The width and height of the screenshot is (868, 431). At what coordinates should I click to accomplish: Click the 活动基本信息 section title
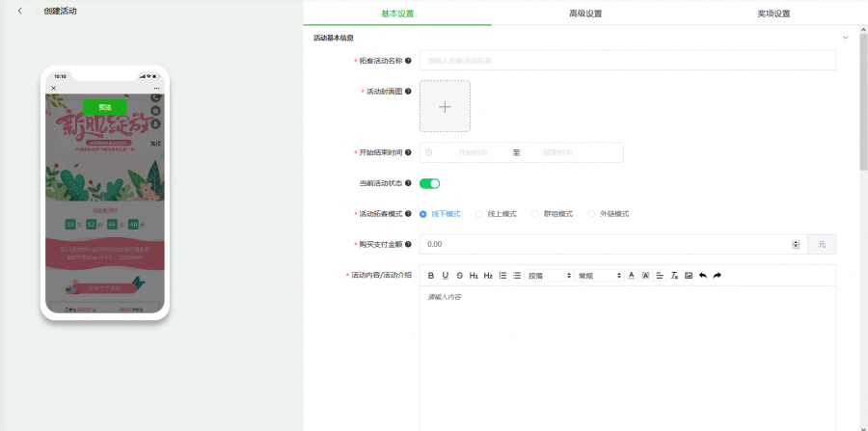pyautogui.click(x=334, y=38)
